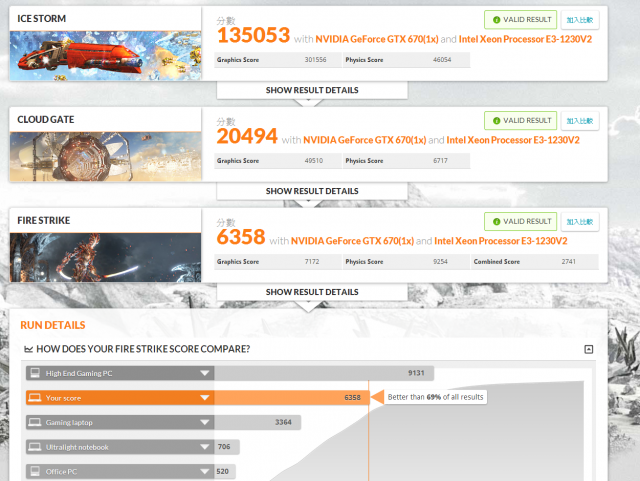This screenshot has height=481, width=640.
Task: Click green info icon in Fire Strike Valid Result
Action: 496,221
